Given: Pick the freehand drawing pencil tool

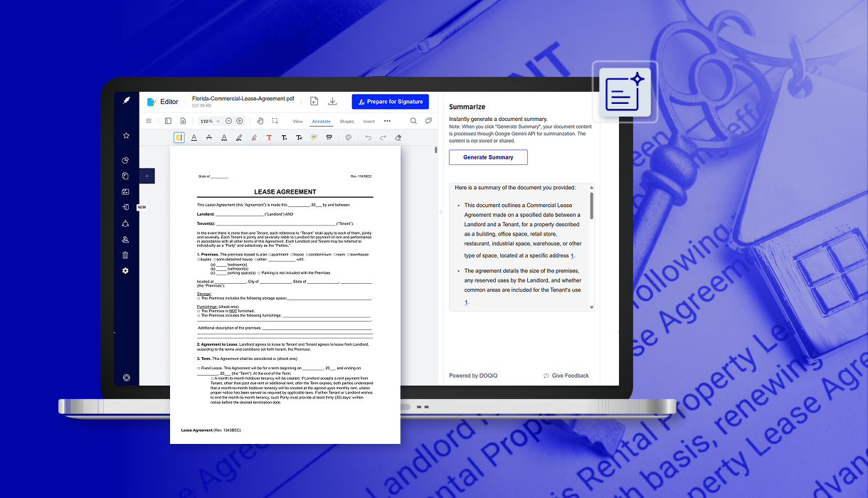Looking at the screenshot, I should pyautogui.click(x=238, y=137).
